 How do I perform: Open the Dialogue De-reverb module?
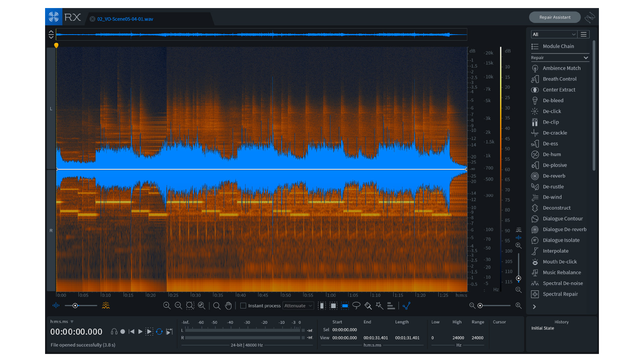559,230
